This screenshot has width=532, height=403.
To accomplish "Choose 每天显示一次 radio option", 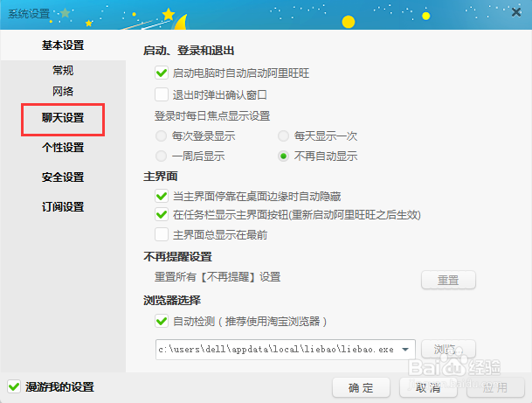I will [x=283, y=136].
